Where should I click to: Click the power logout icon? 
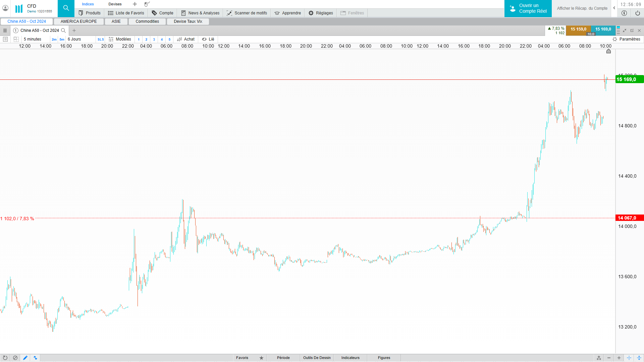pos(637,13)
